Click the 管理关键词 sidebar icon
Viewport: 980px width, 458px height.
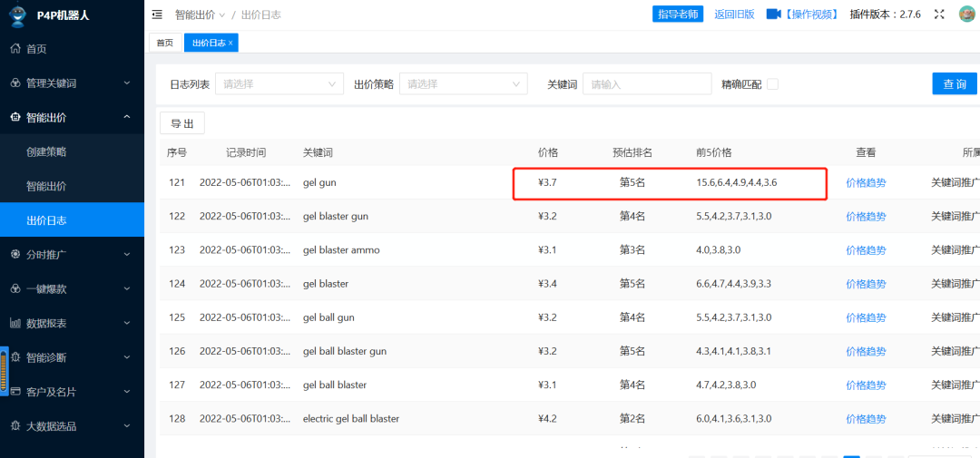(16, 83)
